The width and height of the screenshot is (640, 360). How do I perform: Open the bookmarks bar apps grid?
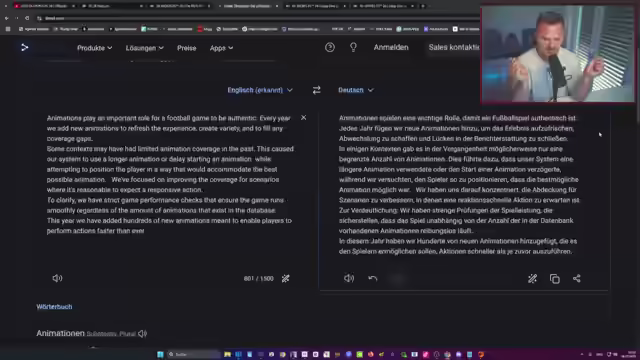[x=8, y=29]
